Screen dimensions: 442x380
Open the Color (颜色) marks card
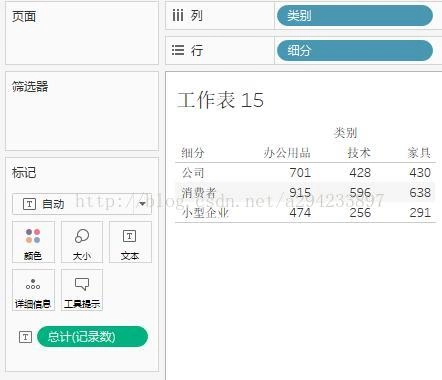click(33, 242)
